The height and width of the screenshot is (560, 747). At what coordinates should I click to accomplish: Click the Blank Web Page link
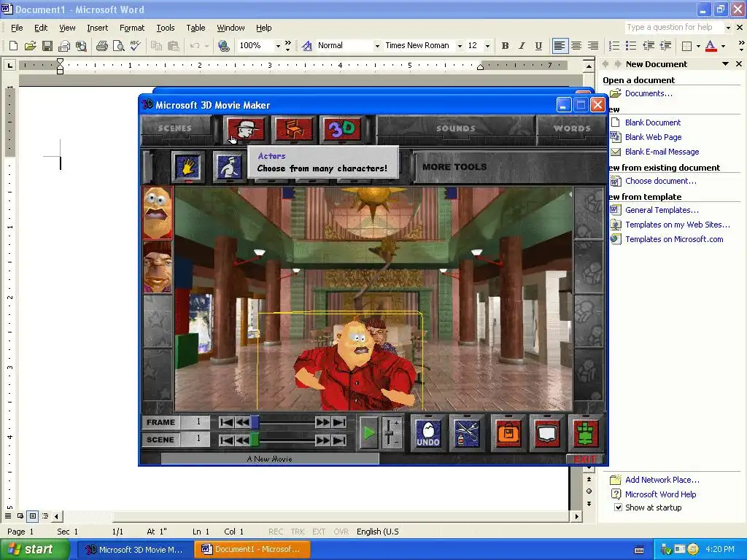pyautogui.click(x=653, y=137)
